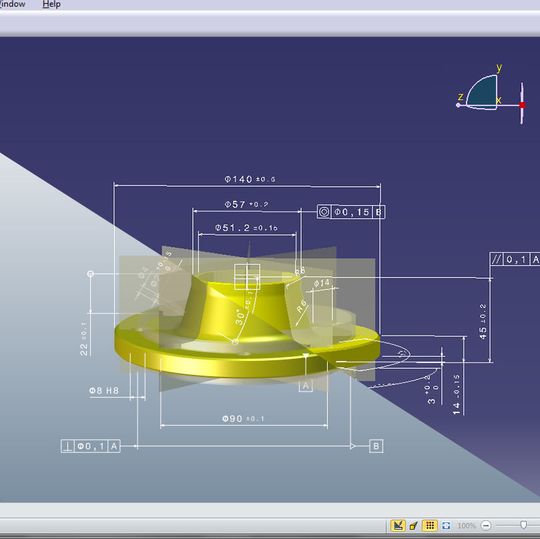This screenshot has width=540, height=539.
Task: Select the perpendicularity Φ0,1 A tolerance frame
Action: [91, 446]
